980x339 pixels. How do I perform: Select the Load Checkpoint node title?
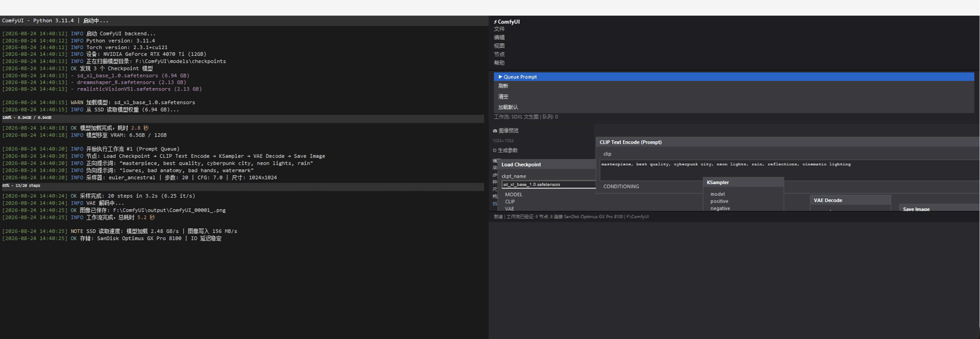[521, 165]
